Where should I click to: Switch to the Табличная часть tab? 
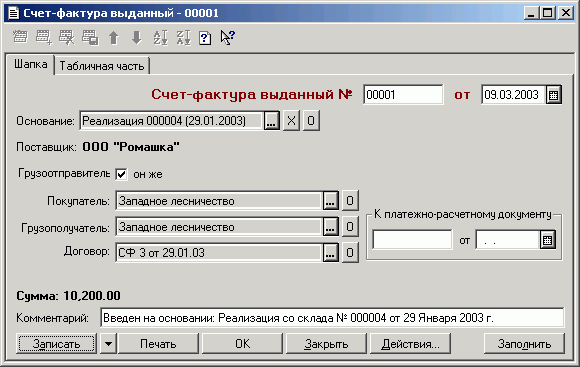point(102,66)
